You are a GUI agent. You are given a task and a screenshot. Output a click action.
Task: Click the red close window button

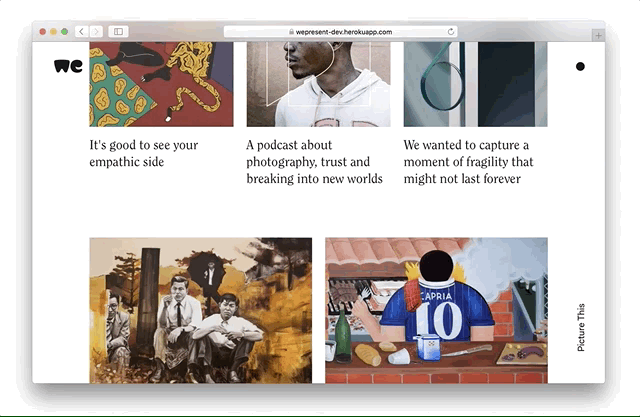tap(42, 31)
